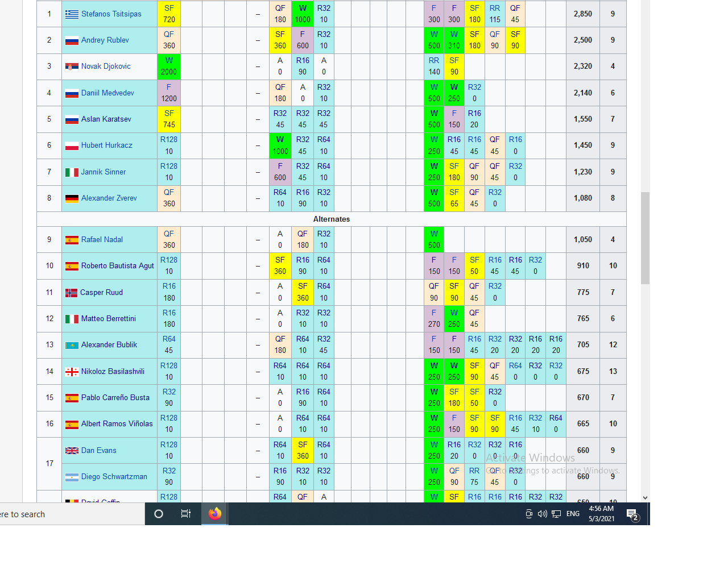728x582 pixels.
Task: Click the Italian flag beside Matteo Berrettini
Action: point(72,319)
